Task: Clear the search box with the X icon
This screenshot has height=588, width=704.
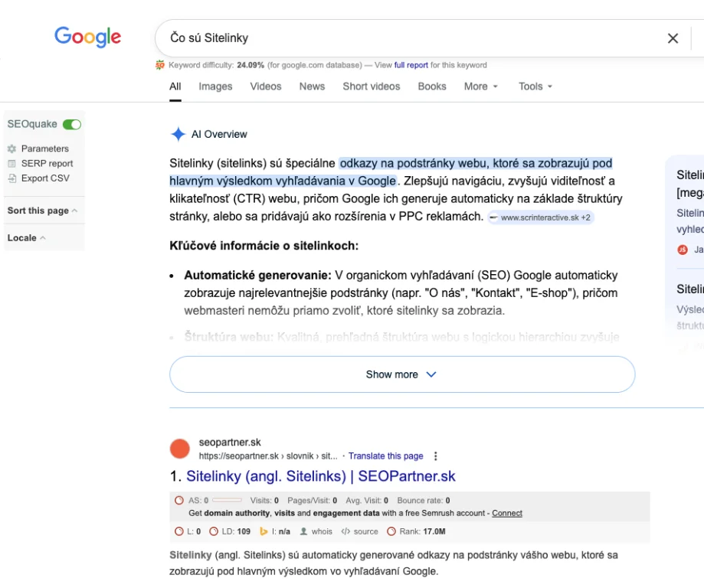Action: (x=673, y=38)
